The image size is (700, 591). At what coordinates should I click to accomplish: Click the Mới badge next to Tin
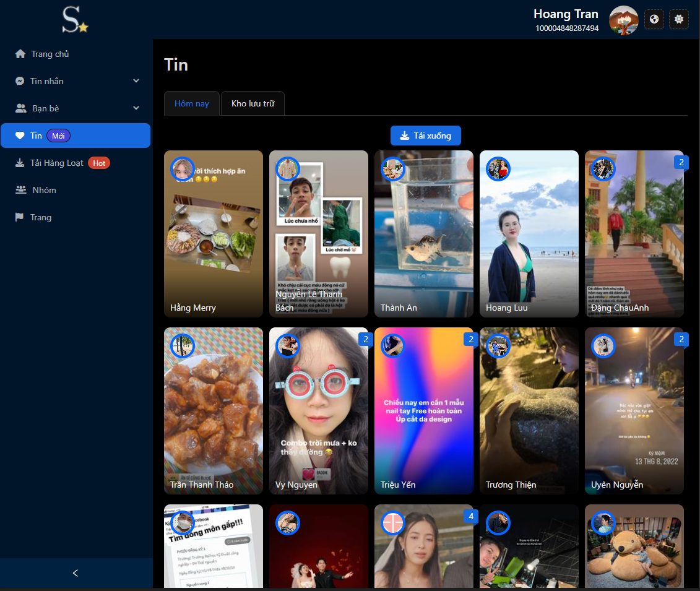tap(58, 136)
